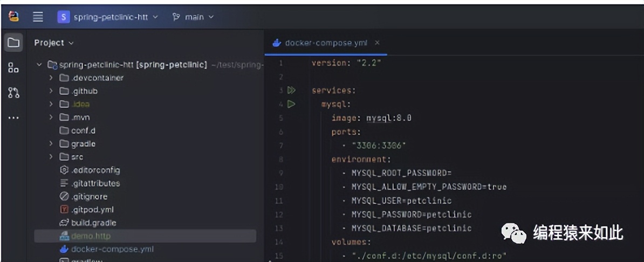This screenshot has width=644, height=262.
Task: Click the version: "2.2" line
Action: click(347, 63)
